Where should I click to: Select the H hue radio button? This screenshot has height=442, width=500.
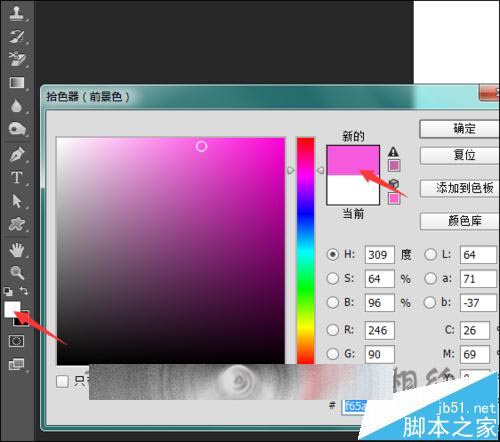332,254
